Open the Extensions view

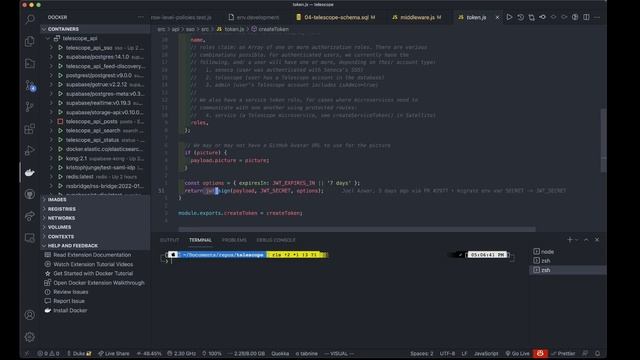[x=30, y=129]
